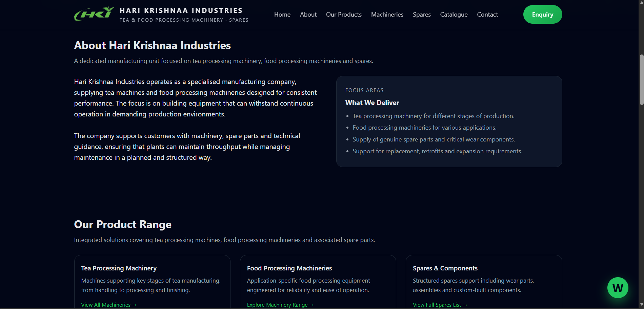The image size is (644, 309).
Task: Open the Machineries nav item
Action: (387, 15)
